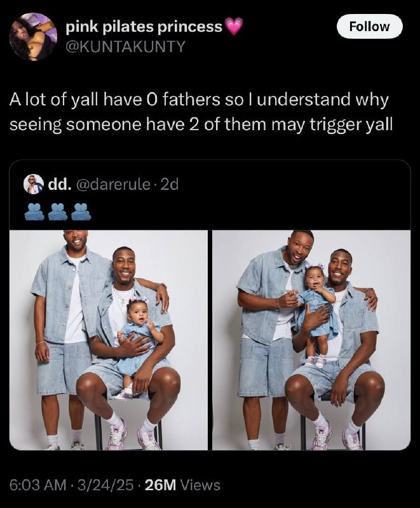Select the tweet line starting 'A lot of yall'
420x508 pixels.
[199, 100]
